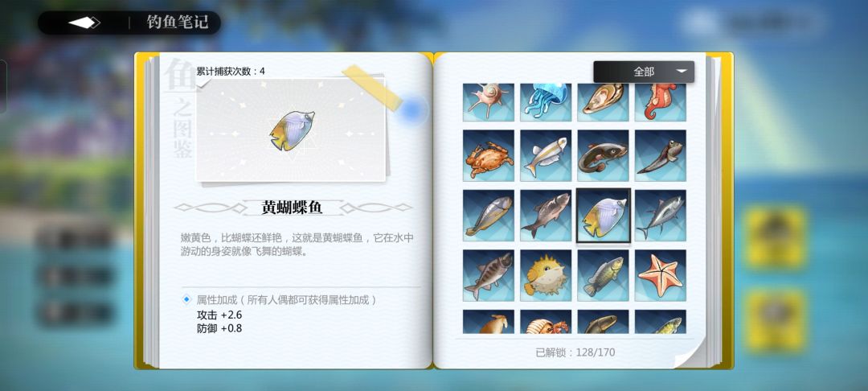
Task: Select the silver tuna entry
Action: (661, 216)
